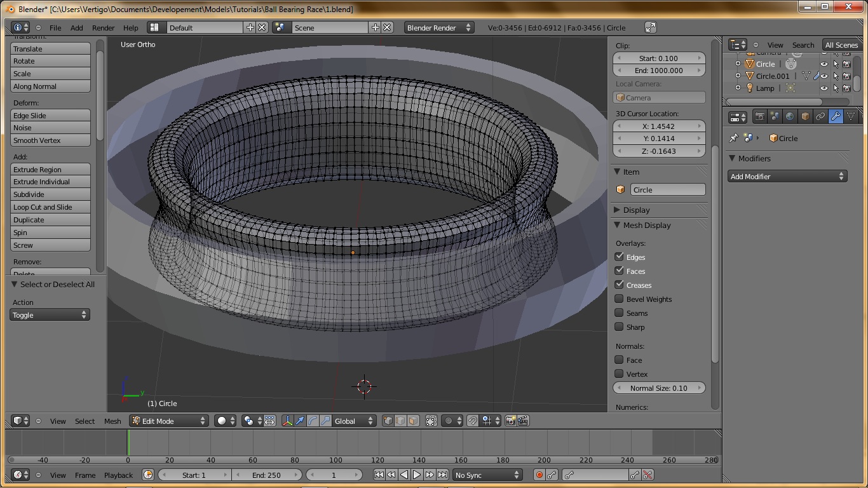This screenshot has height=488, width=868.
Task: Open the Modifiers wrench tab
Action: (x=836, y=117)
